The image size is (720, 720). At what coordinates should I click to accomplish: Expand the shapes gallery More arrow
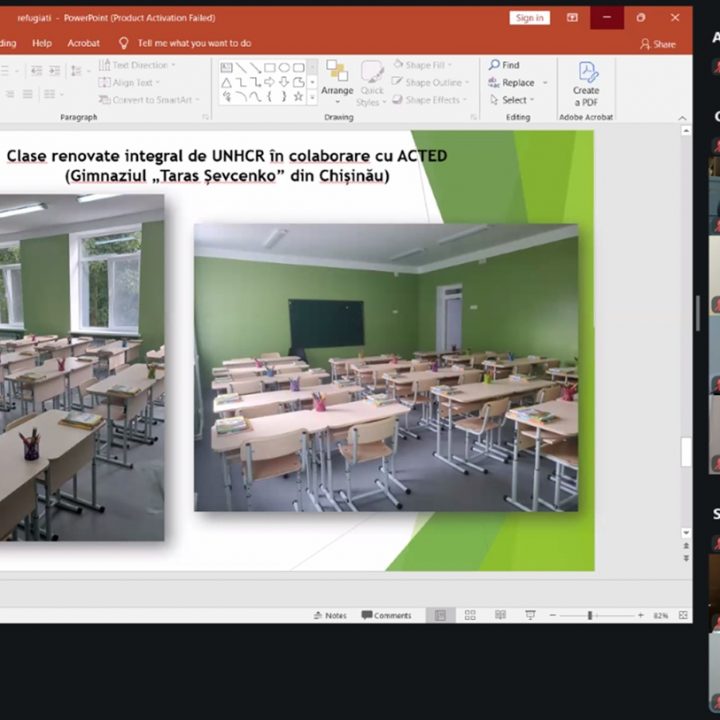coord(312,97)
